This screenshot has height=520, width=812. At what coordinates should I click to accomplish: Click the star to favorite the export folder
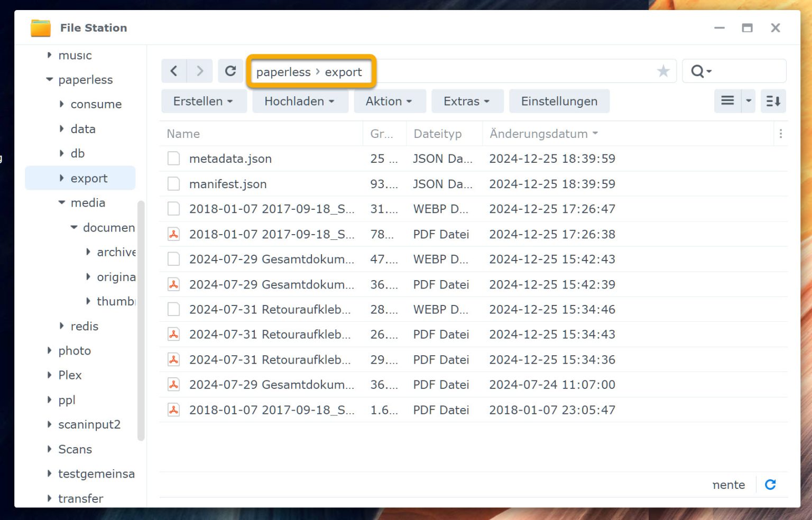(x=663, y=70)
